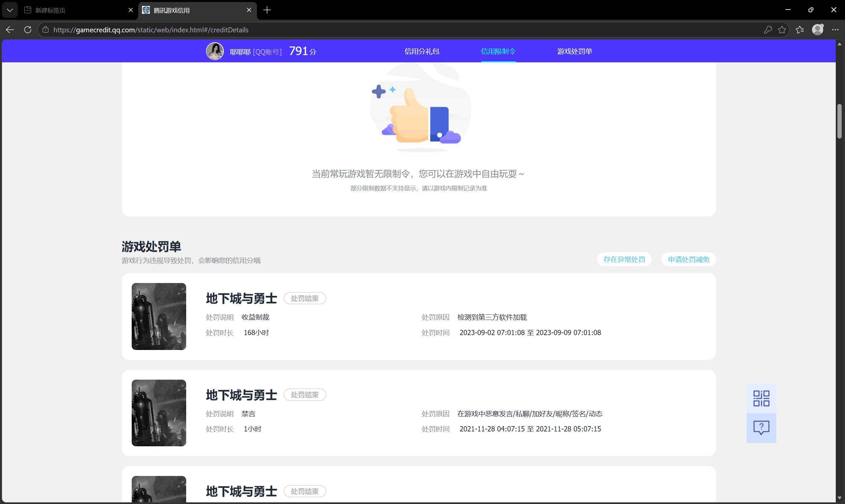This screenshot has width=845, height=504.
Task: Click 处罚结束 badge on 禁言 card
Action: click(x=305, y=394)
